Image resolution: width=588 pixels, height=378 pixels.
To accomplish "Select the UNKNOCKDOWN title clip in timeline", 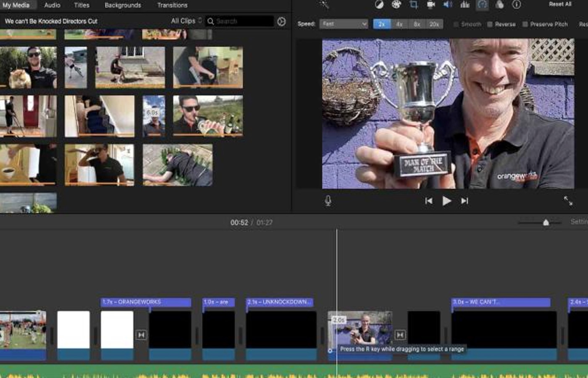I will pos(279,302).
